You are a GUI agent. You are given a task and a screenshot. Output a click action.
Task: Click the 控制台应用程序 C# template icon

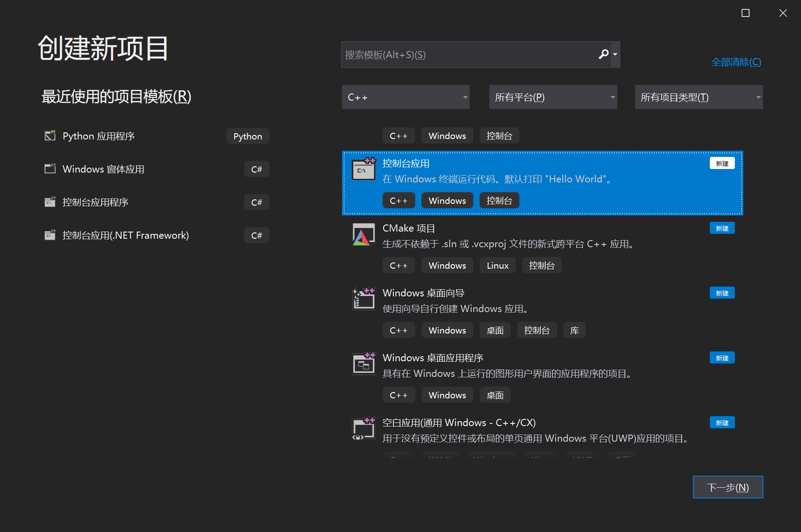[50, 202]
